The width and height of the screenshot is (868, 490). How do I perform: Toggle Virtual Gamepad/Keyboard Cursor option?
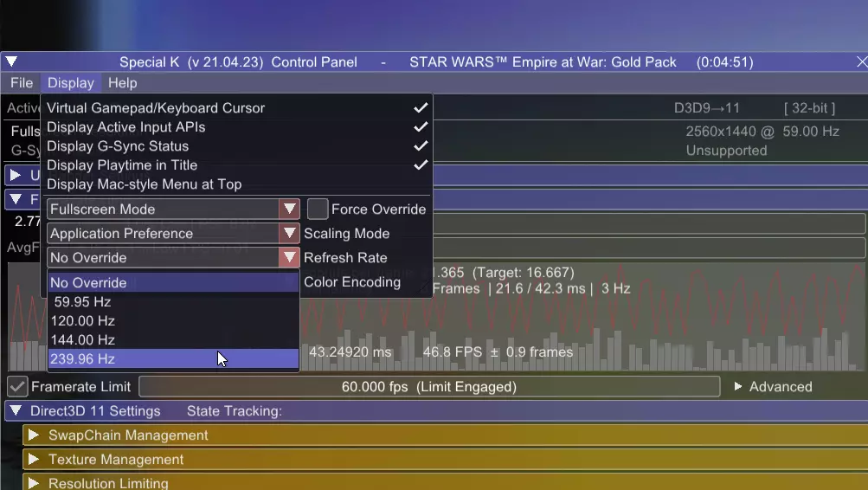pos(237,108)
